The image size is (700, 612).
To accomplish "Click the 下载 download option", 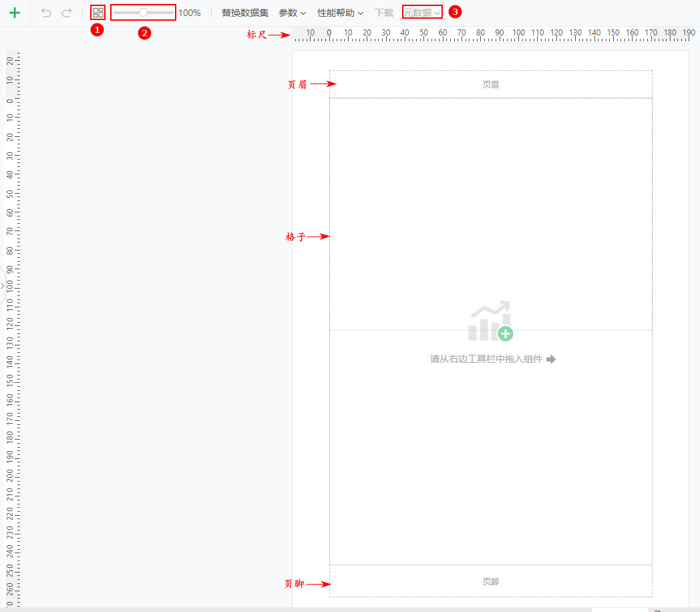I will point(384,11).
